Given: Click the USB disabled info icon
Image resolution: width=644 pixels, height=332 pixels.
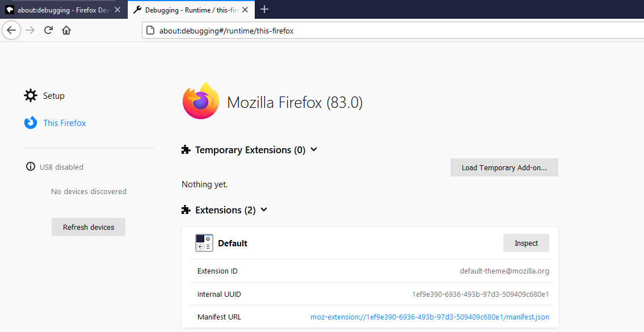Looking at the screenshot, I should [30, 166].
